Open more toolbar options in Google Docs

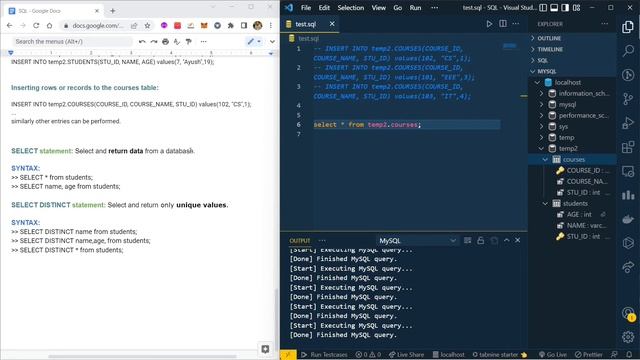pyautogui.click(x=203, y=42)
